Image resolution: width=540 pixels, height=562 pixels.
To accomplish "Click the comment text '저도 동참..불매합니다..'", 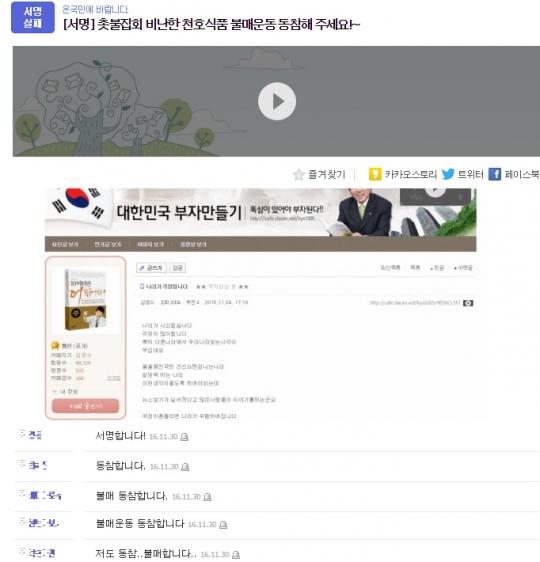I will tap(146, 554).
